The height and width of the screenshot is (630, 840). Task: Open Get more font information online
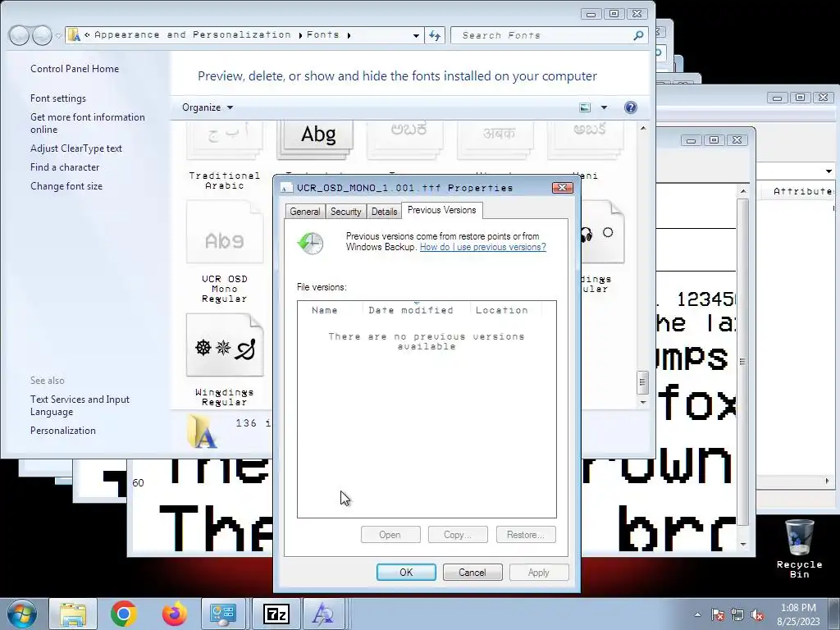tap(87, 123)
